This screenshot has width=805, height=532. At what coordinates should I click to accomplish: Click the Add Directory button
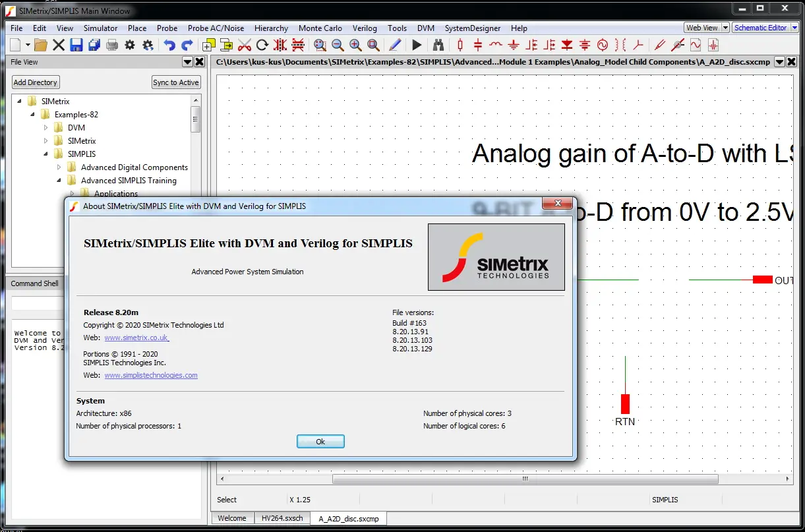coord(36,82)
